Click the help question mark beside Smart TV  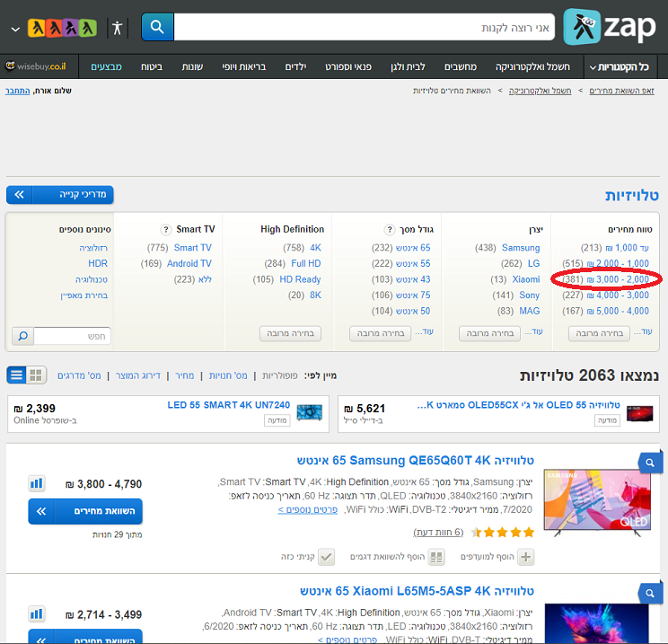click(x=166, y=230)
